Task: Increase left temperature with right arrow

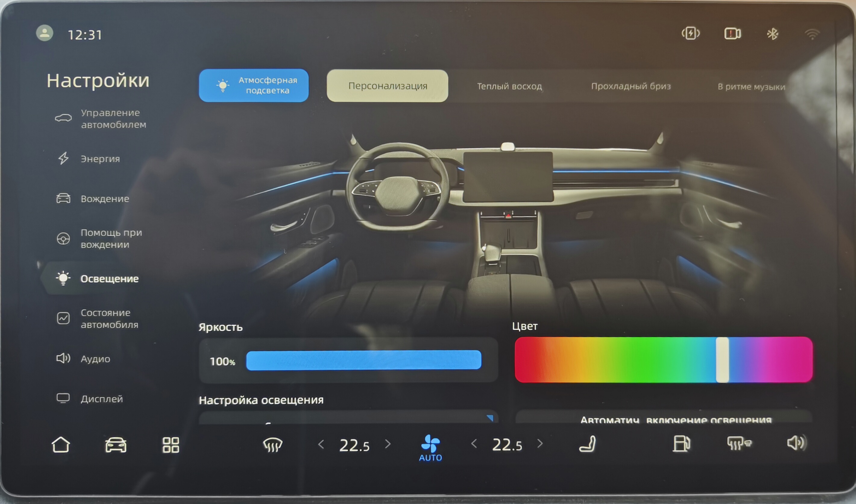Action: pos(388,444)
